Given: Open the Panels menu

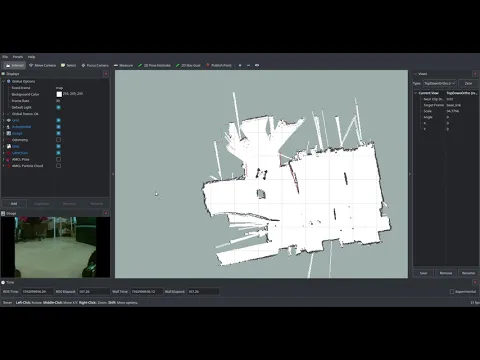Looking at the screenshot, I should point(18,57).
